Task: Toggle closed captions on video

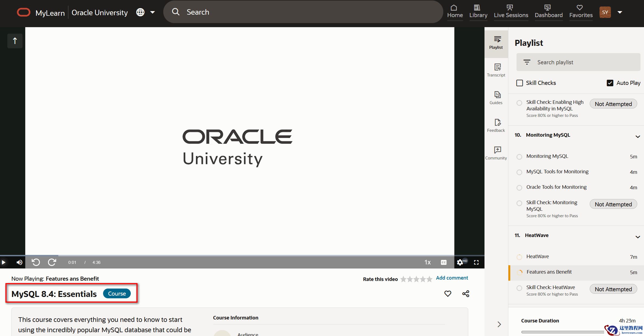Action: click(444, 262)
